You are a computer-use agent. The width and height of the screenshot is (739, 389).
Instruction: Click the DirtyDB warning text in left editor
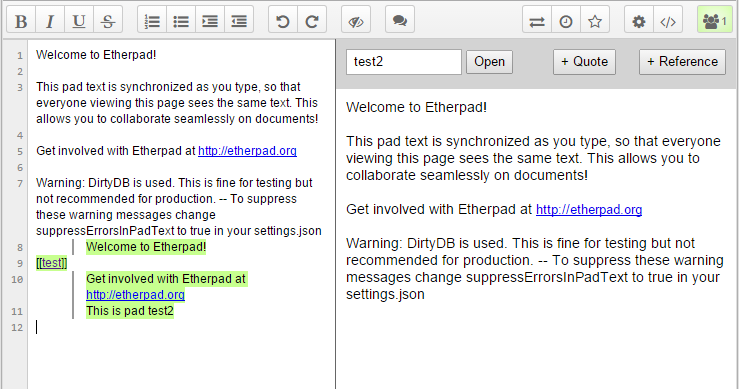click(x=179, y=207)
